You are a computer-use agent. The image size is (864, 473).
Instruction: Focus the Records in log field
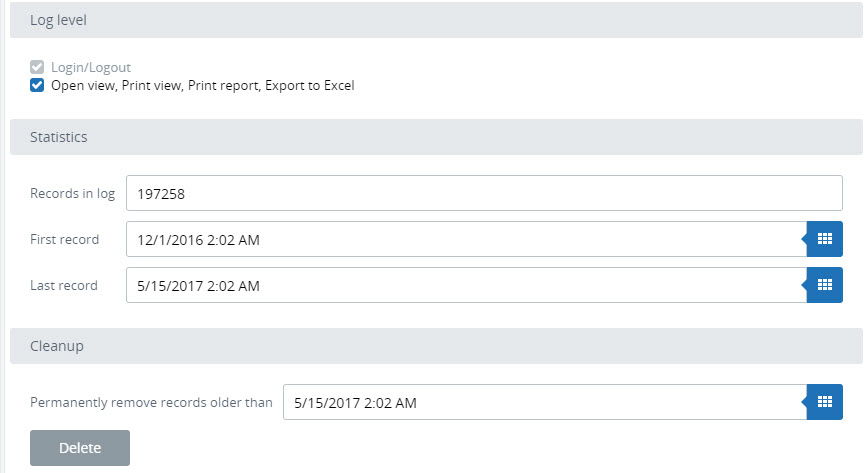pyautogui.click(x=484, y=193)
